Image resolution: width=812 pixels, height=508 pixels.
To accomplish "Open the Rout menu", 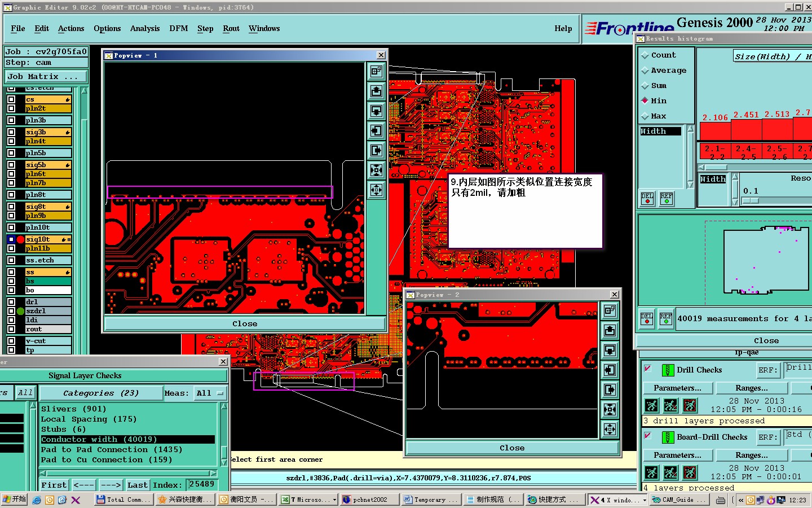I will pyautogui.click(x=231, y=29).
